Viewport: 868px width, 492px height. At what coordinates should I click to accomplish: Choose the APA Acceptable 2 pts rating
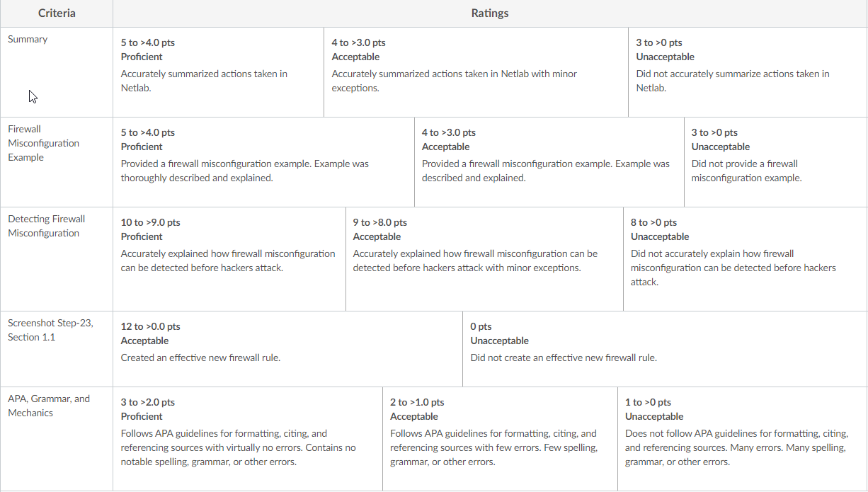pos(500,439)
